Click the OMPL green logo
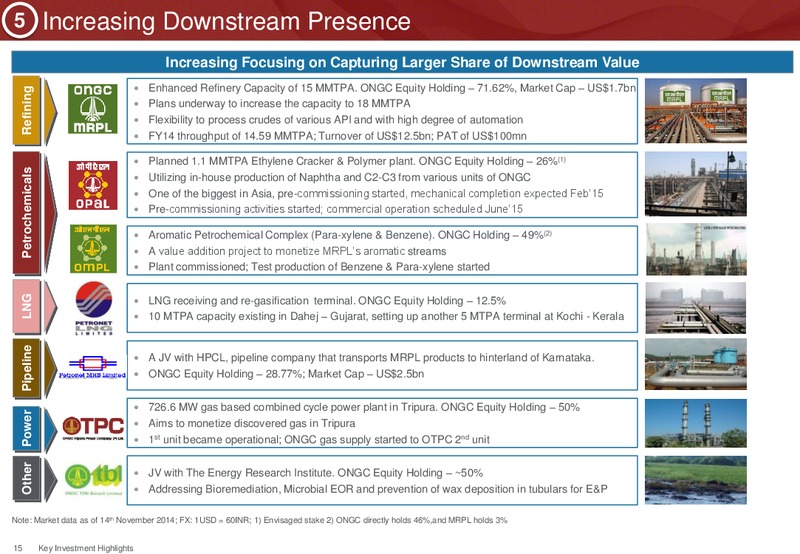Screen dimensions: 800x554 coord(93,249)
